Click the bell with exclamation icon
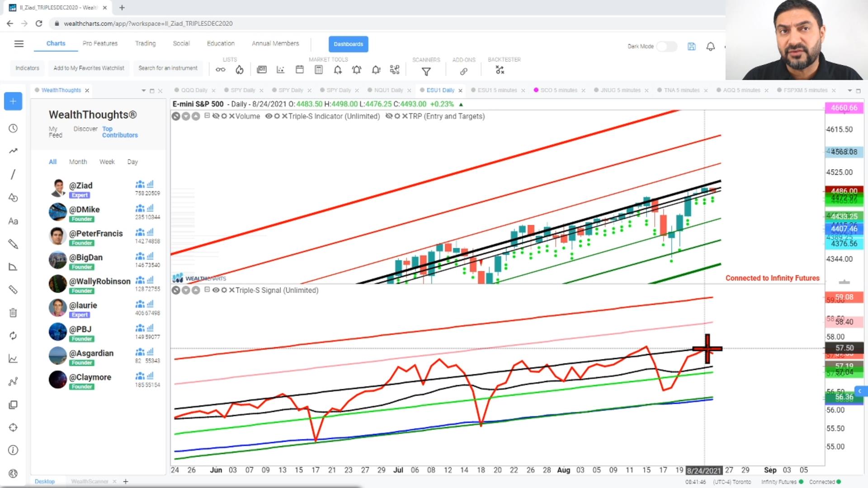The height and width of the screenshot is (488, 868). tap(376, 70)
